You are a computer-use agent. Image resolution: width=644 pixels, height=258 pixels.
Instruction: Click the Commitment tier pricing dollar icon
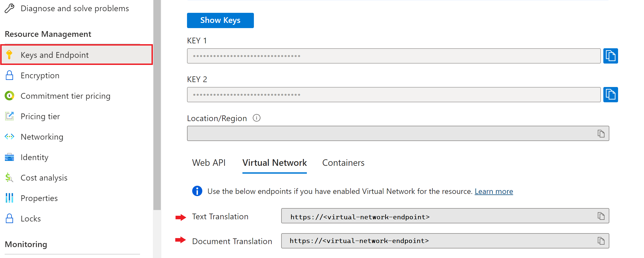coord(10,96)
